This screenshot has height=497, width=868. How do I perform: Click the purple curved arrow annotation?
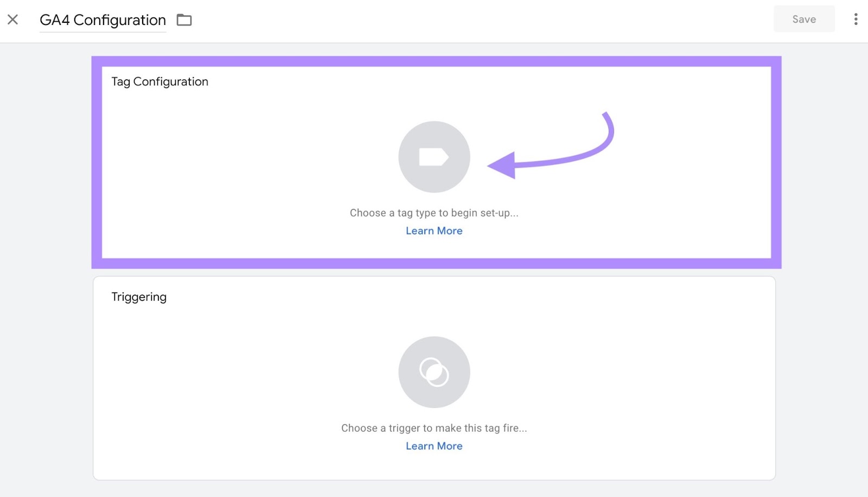pos(564,157)
